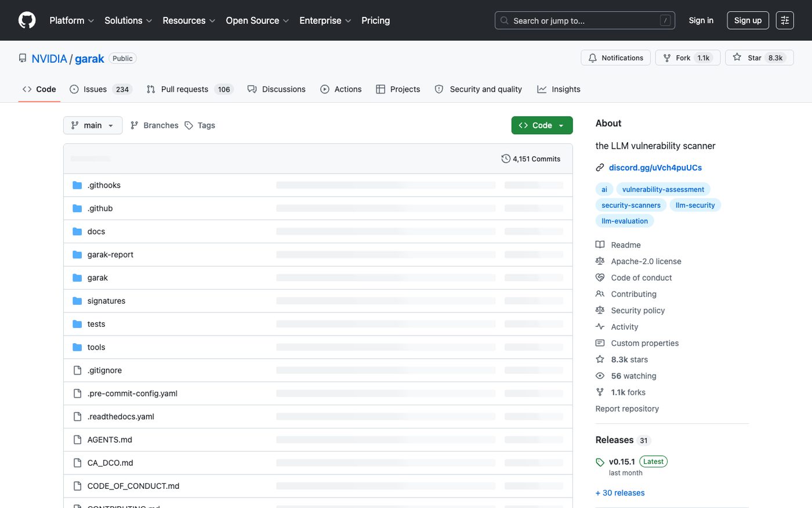
Task: Click the pulse icon next to Activity
Action: [600, 327]
